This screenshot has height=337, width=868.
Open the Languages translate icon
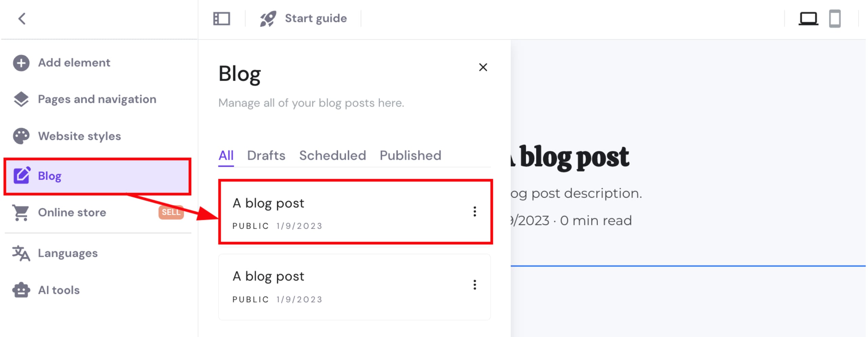[x=21, y=253]
